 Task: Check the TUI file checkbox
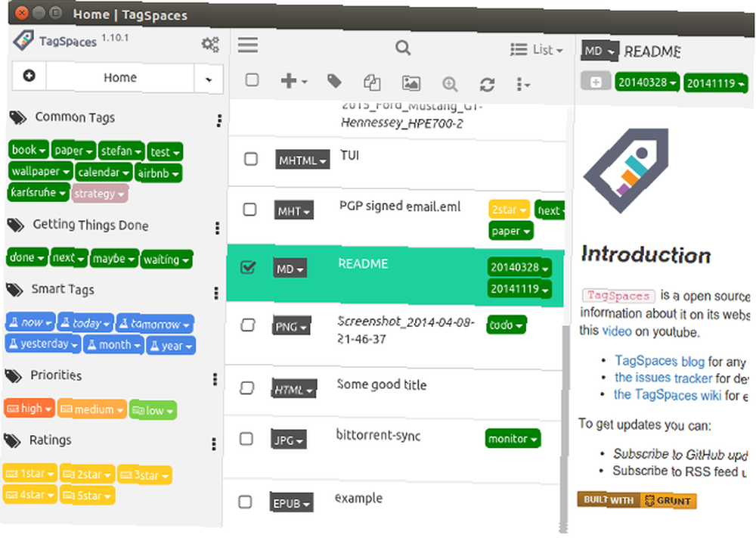point(251,159)
